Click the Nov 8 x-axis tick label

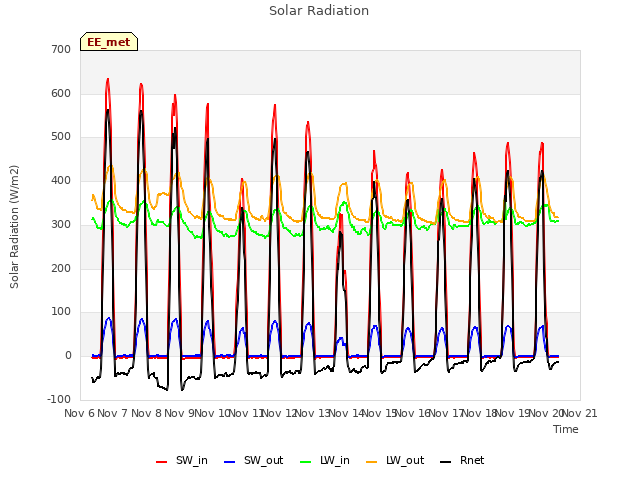pos(146,413)
